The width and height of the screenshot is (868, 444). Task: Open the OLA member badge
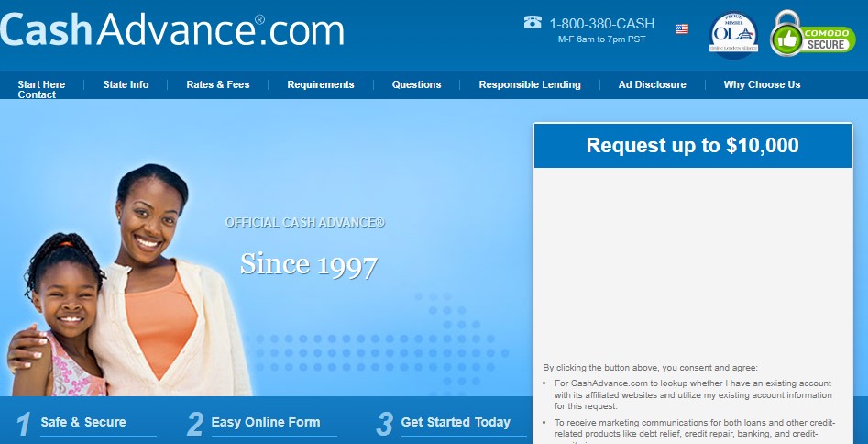tap(733, 35)
